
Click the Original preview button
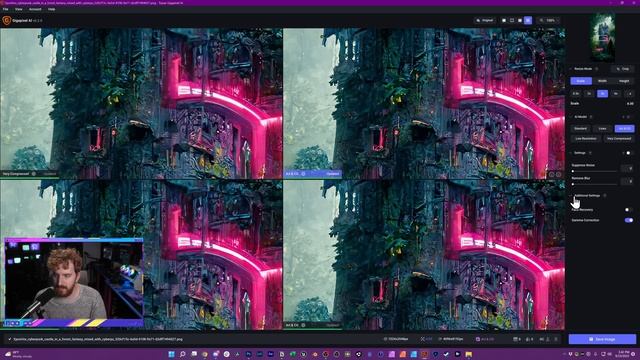485,20
